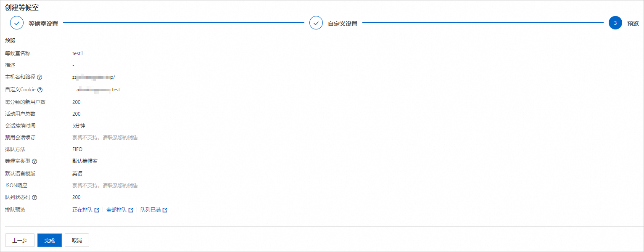The height and width of the screenshot is (252, 644).
Task: Click the 完成 button to finish
Action: pyautogui.click(x=49, y=240)
